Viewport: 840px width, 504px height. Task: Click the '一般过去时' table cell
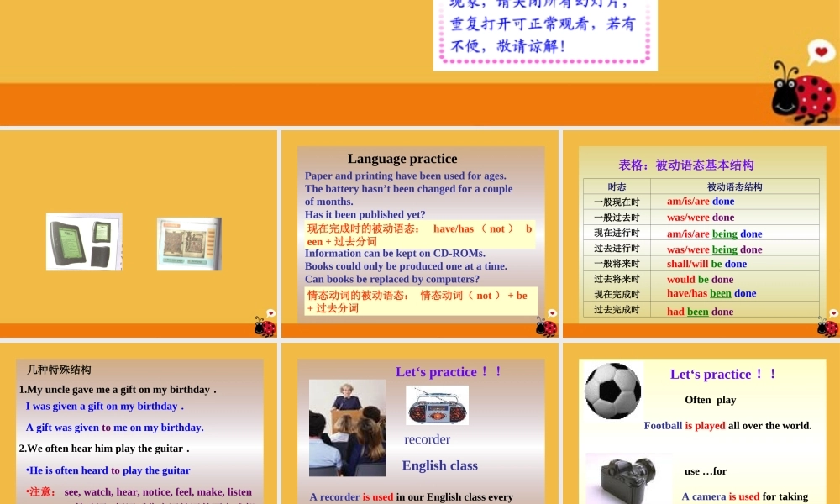coord(617,218)
